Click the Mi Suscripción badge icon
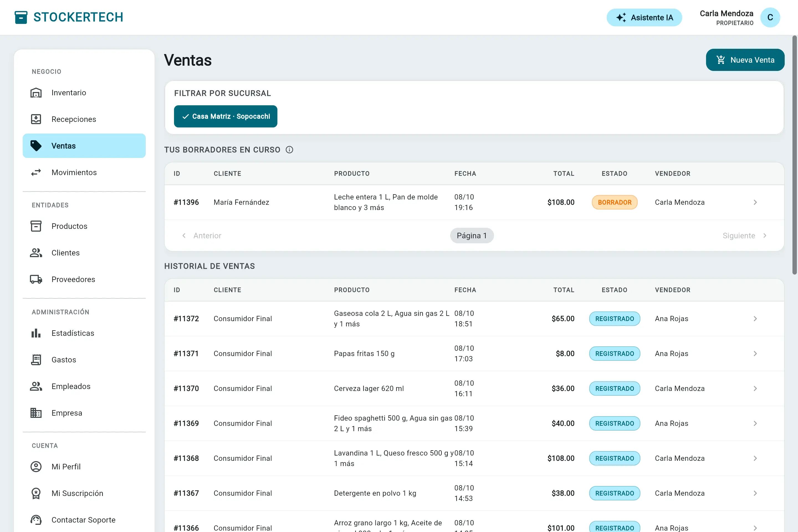This screenshot has width=798, height=532. (x=36, y=493)
